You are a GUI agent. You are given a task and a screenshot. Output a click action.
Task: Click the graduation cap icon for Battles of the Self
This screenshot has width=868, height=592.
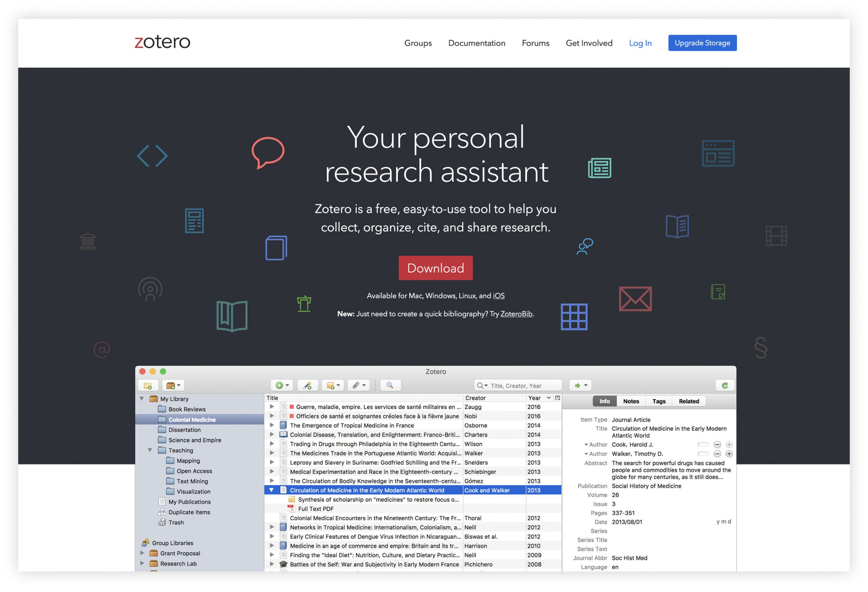click(x=283, y=564)
